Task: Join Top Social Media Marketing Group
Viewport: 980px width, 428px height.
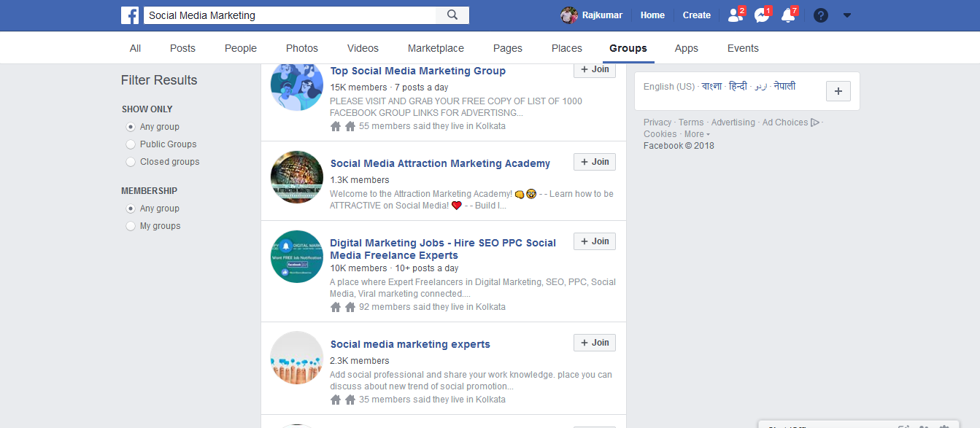Action: point(595,70)
